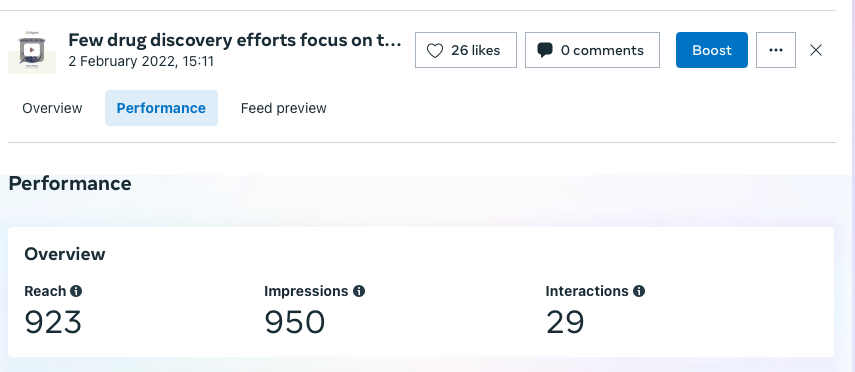This screenshot has width=855, height=372.
Task: View the 26 likes
Action: click(466, 50)
